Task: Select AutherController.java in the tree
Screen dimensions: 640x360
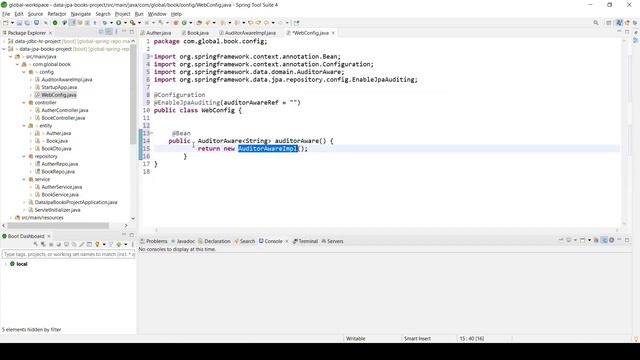Action: 64,110
